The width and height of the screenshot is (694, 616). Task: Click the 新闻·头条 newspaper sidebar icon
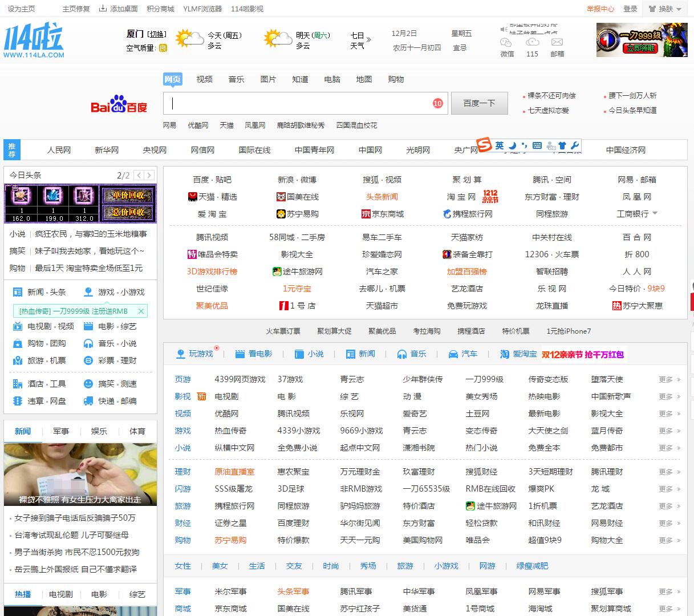point(18,292)
